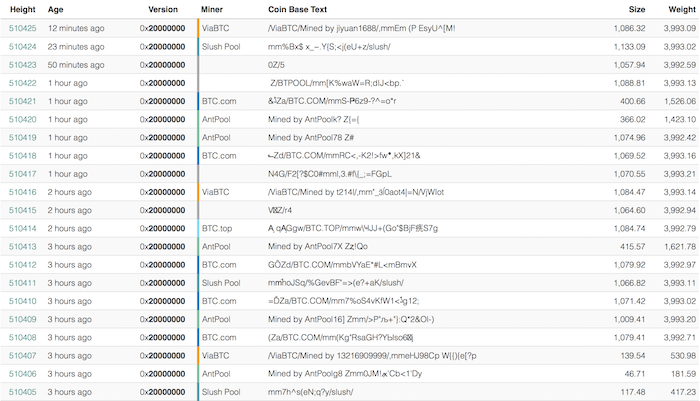Open block 510407 link
This screenshot has width=700, height=401.
point(22,356)
